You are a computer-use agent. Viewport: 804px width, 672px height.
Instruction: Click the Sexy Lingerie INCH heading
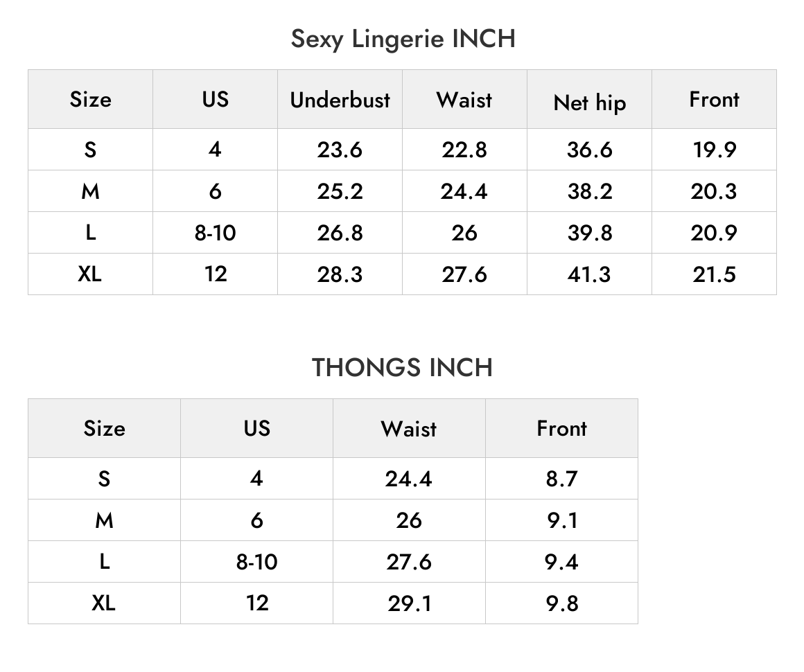point(403,39)
